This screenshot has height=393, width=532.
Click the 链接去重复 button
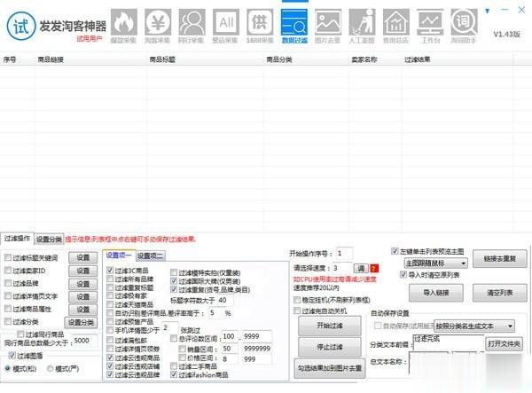click(x=500, y=259)
